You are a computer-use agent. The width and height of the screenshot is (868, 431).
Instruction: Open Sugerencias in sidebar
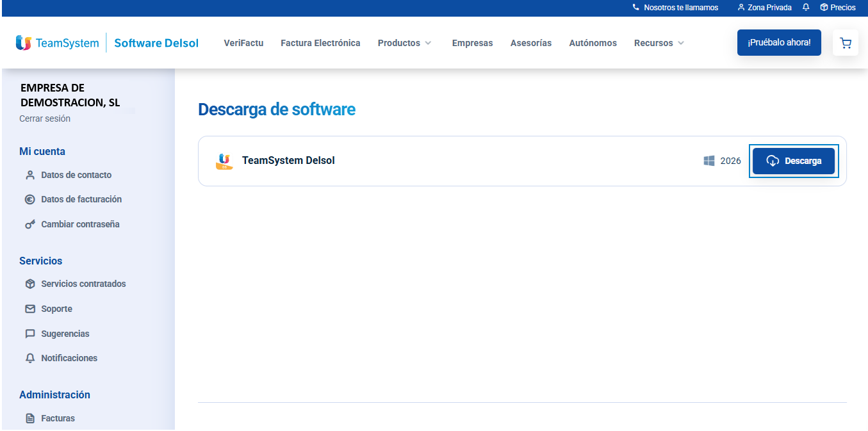click(65, 334)
